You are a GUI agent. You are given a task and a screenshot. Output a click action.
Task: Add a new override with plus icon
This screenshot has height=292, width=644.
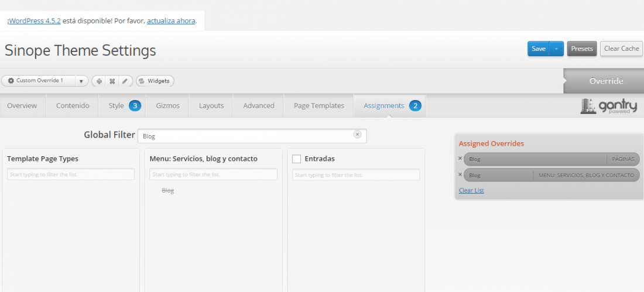click(99, 81)
